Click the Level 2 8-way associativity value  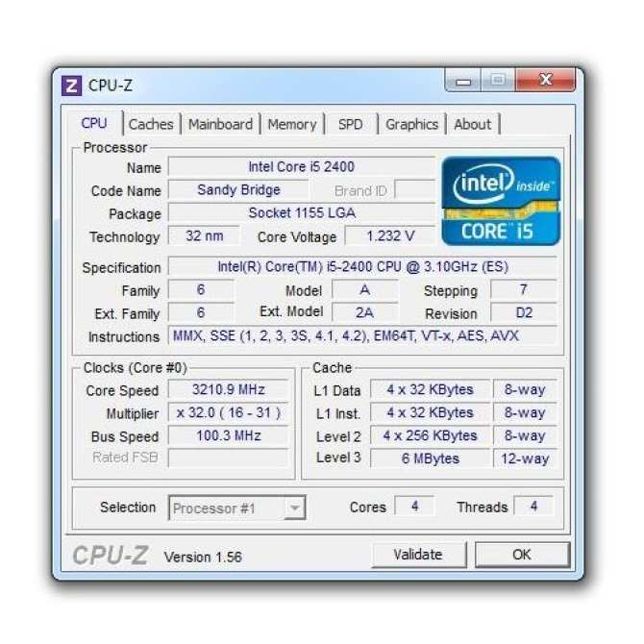point(525,435)
